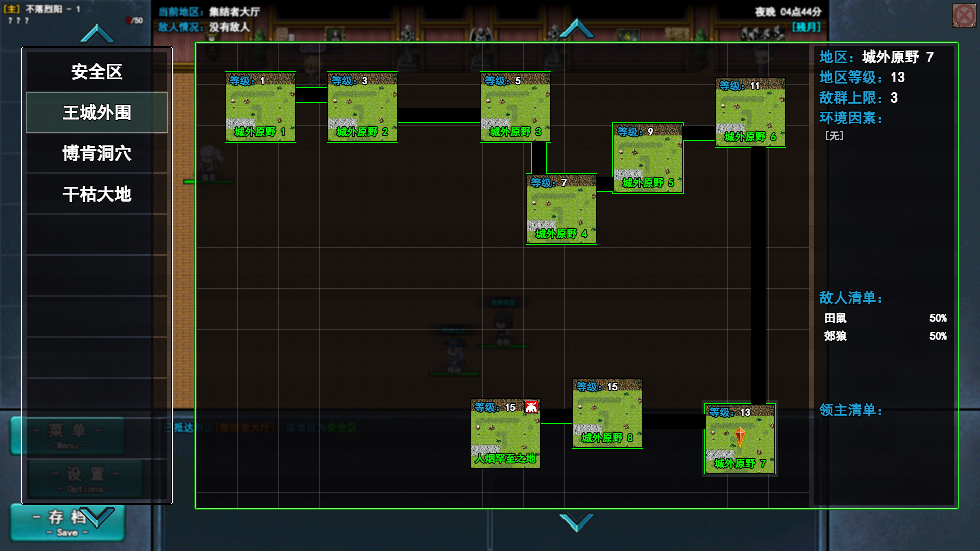Select the 城外原野 5 level 9 tile

(648, 158)
